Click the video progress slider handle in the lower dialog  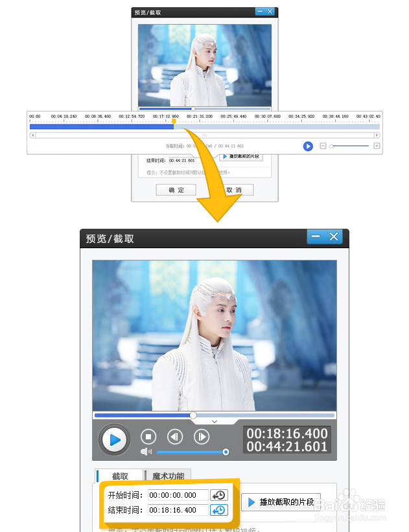[x=193, y=415]
